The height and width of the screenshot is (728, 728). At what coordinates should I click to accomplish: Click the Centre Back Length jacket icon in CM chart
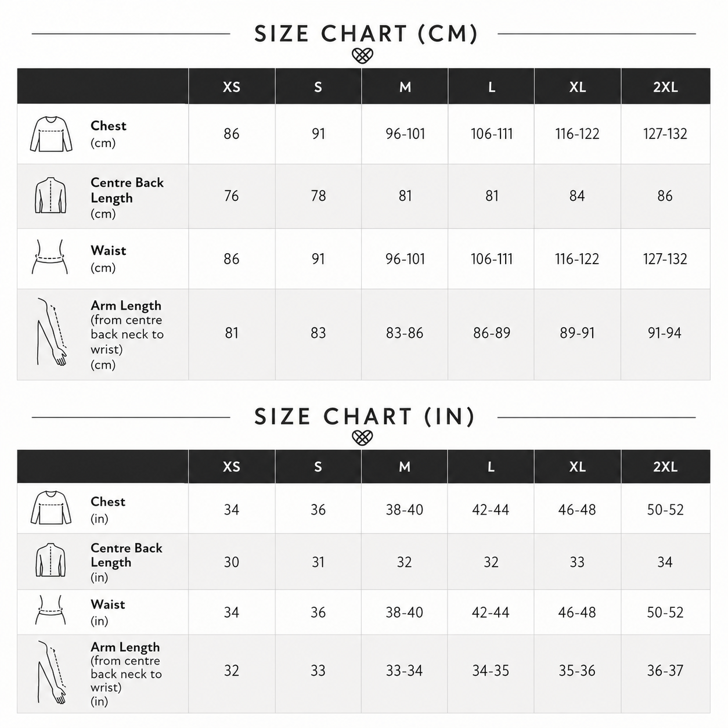[51, 196]
